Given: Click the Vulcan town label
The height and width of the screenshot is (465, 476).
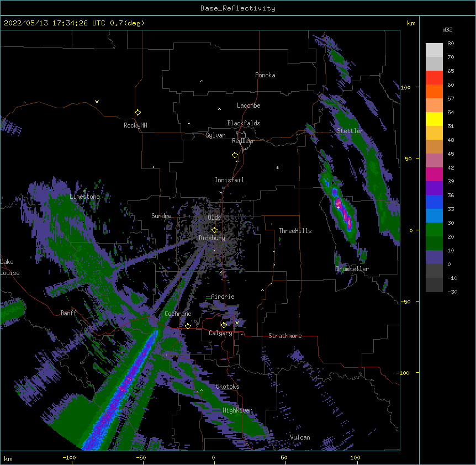Looking at the screenshot, I should [300, 437].
